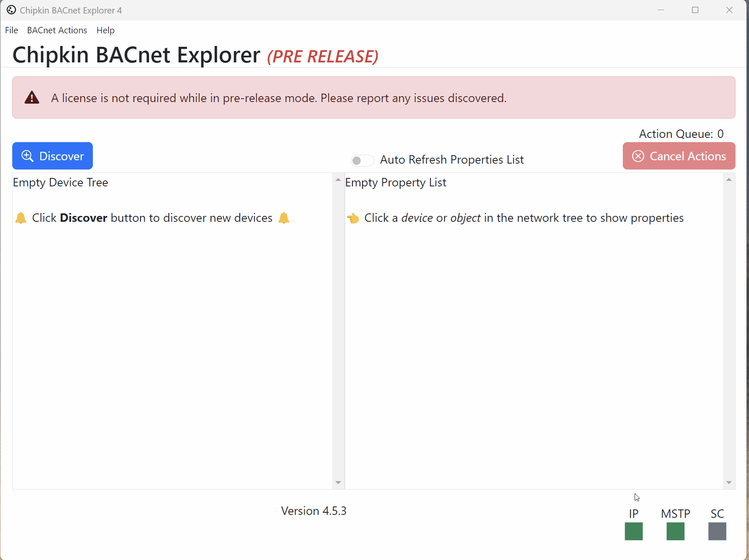Click the MSTP green status square

click(x=676, y=531)
